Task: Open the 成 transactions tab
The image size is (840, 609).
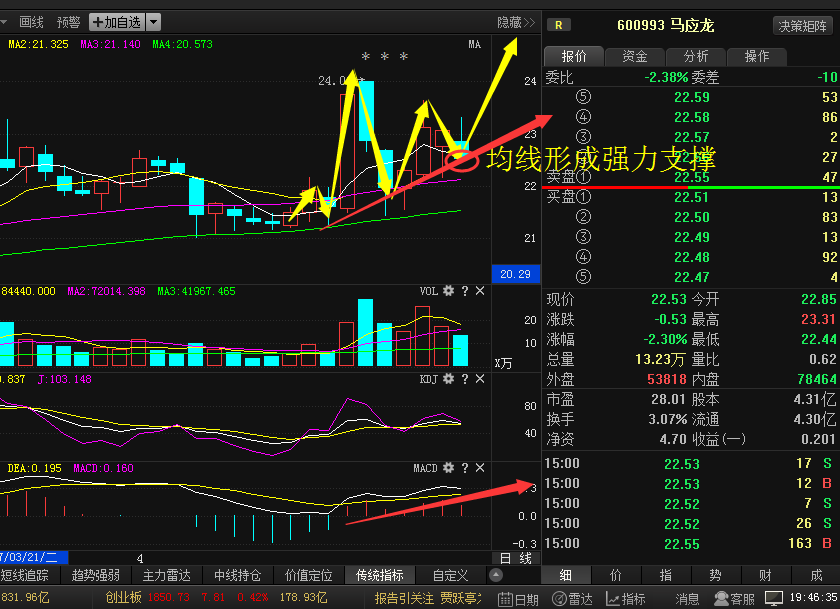Action: pyautogui.click(x=816, y=575)
